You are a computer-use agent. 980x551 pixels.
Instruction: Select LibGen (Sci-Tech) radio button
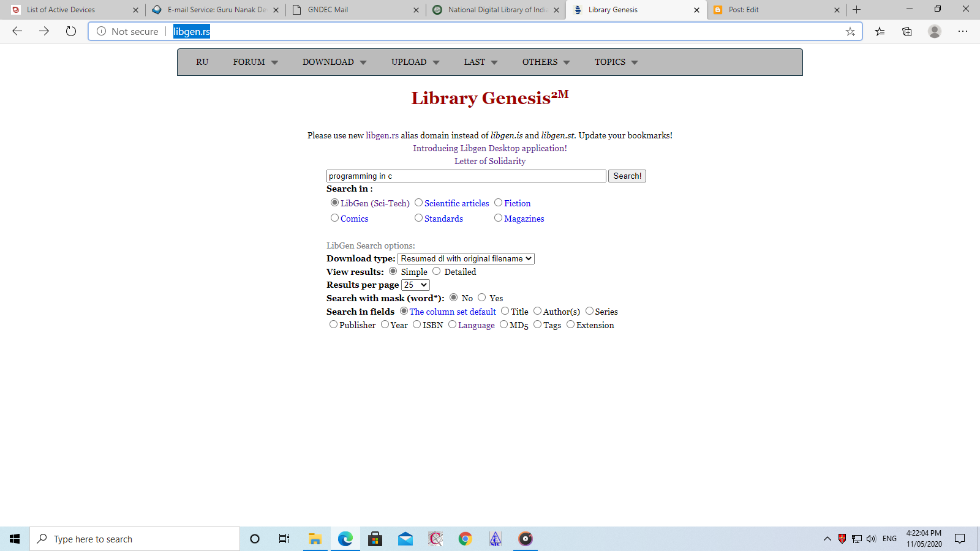[334, 203]
